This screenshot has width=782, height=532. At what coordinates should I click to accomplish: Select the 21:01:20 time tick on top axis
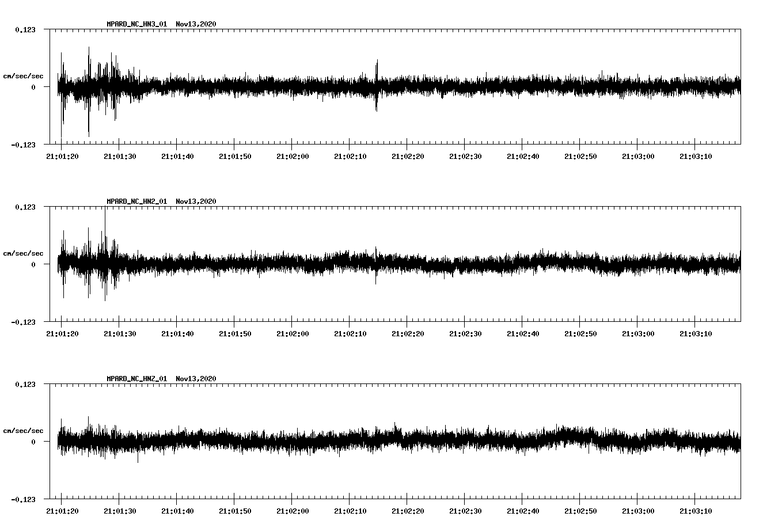pyautogui.click(x=65, y=155)
